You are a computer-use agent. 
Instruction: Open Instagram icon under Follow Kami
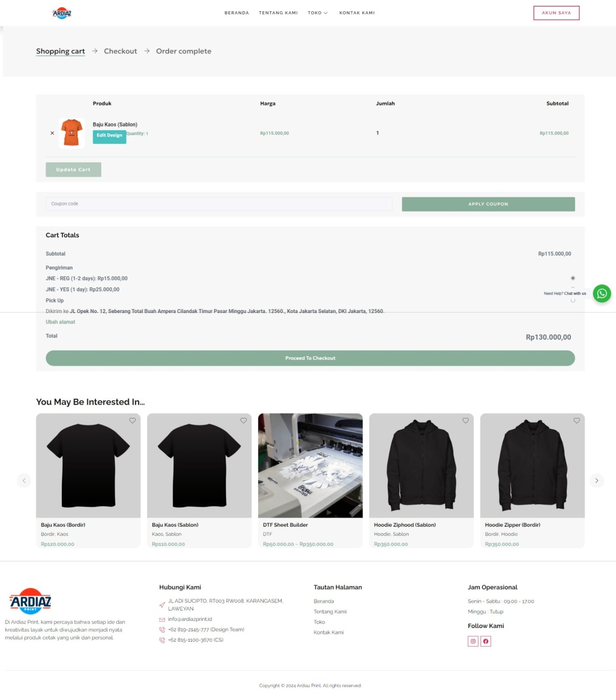click(x=473, y=641)
